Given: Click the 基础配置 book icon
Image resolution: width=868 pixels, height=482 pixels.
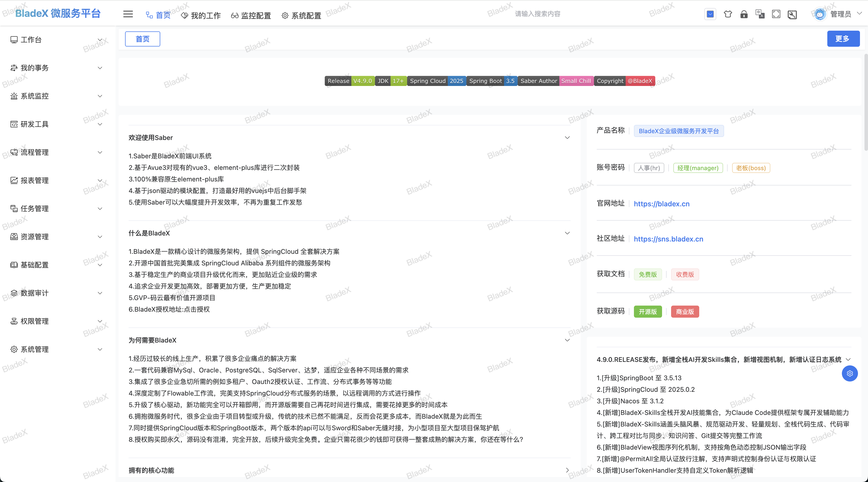Looking at the screenshot, I should click(14, 265).
